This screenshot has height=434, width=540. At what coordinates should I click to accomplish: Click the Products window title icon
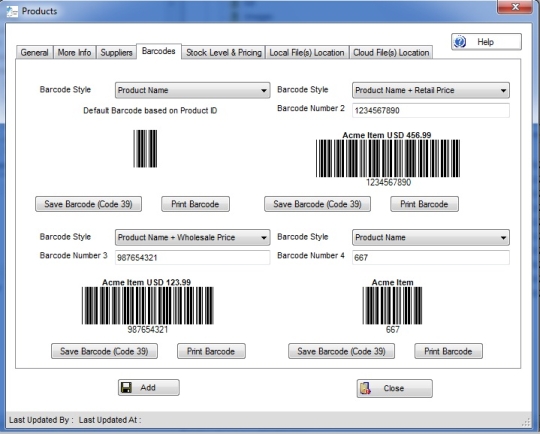click(x=12, y=11)
